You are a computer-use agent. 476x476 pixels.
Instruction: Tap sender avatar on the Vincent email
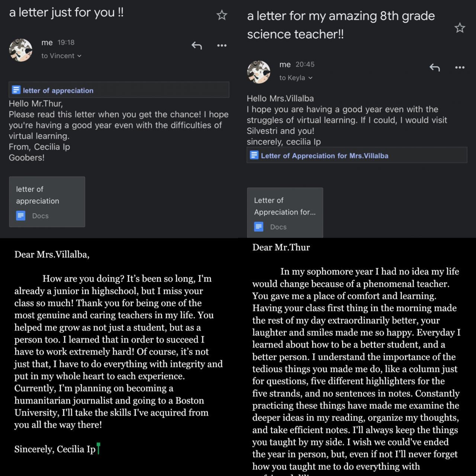click(21, 50)
